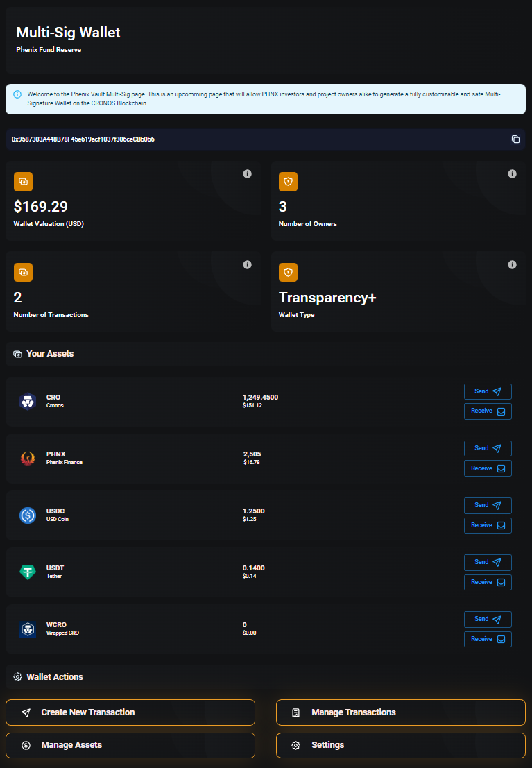Click the Number of Owners label
The image size is (532, 768).
point(308,224)
